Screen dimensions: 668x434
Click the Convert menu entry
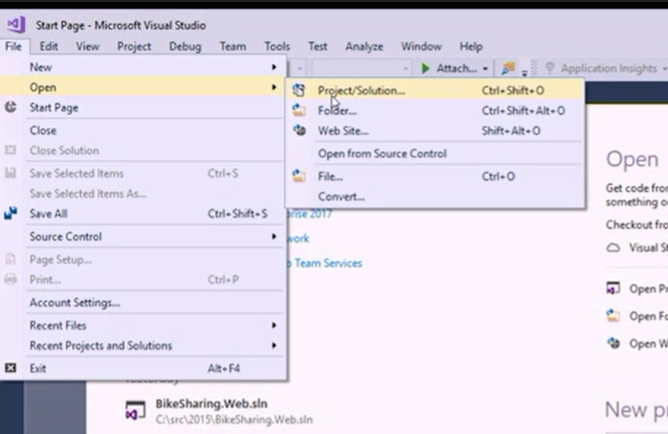pos(341,197)
